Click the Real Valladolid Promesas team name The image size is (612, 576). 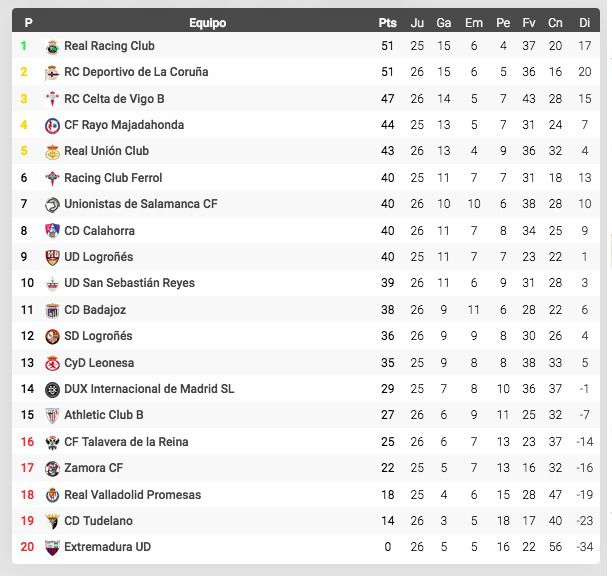click(132, 495)
